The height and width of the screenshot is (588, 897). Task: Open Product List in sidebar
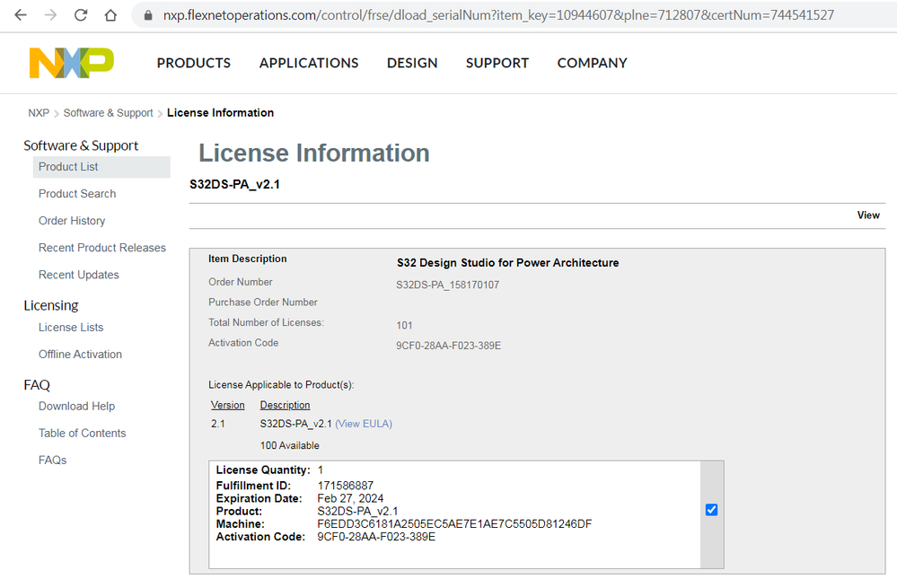[x=68, y=167]
